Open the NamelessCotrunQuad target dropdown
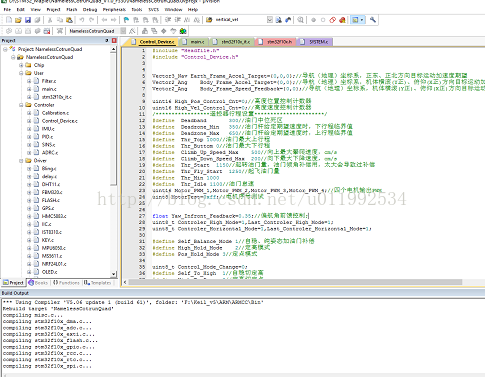The height and width of the screenshot is (377, 485). click(x=123, y=31)
